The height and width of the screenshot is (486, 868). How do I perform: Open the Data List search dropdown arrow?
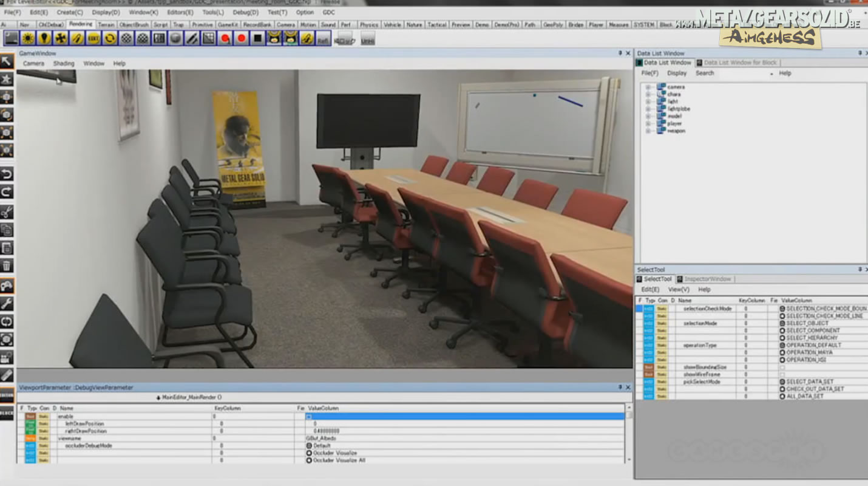(771, 74)
